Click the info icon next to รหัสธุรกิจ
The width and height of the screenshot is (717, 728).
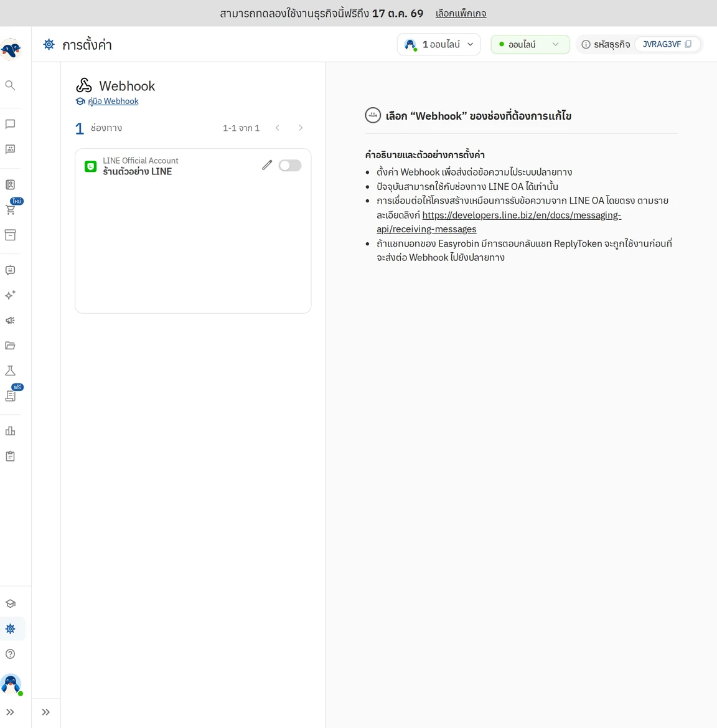tap(586, 44)
